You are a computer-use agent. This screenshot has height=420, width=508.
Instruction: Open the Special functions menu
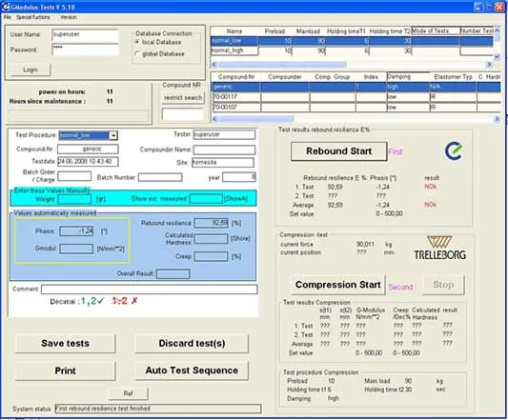33,17
